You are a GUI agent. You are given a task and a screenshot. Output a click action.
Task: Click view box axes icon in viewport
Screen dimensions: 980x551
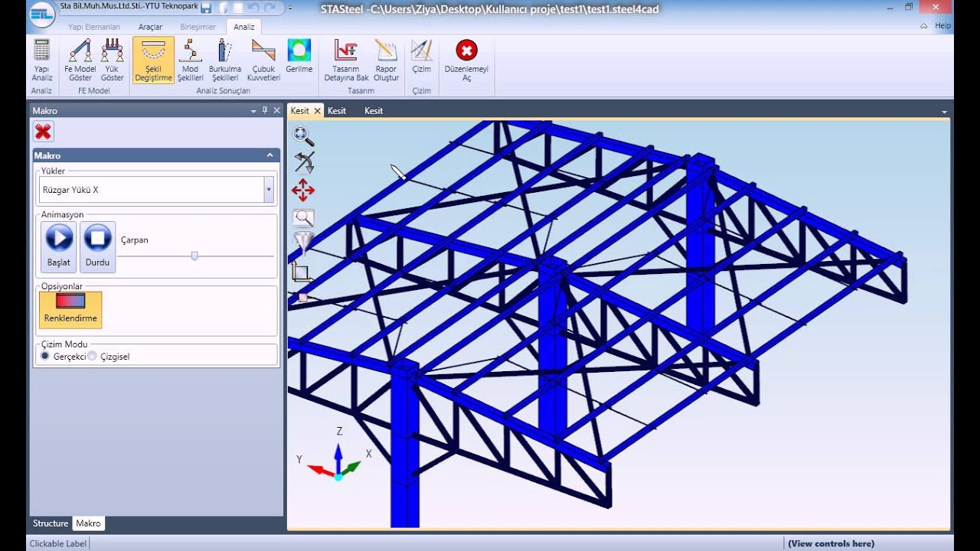click(301, 272)
